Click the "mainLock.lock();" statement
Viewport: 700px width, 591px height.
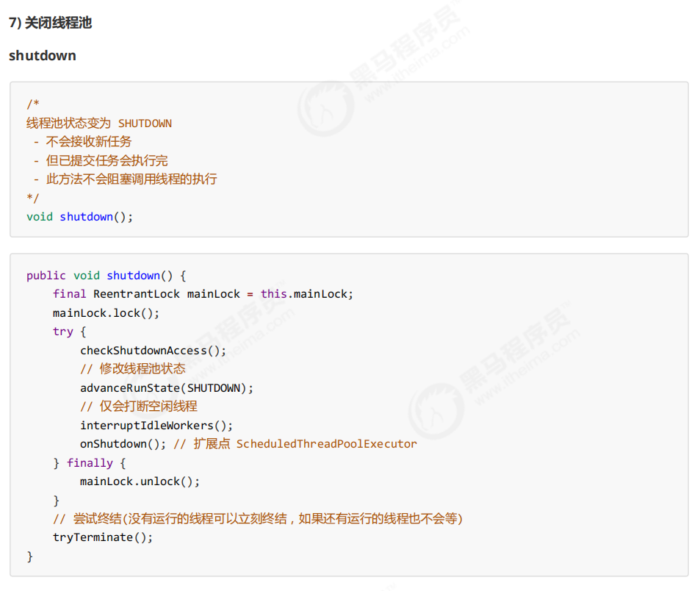tap(106, 313)
